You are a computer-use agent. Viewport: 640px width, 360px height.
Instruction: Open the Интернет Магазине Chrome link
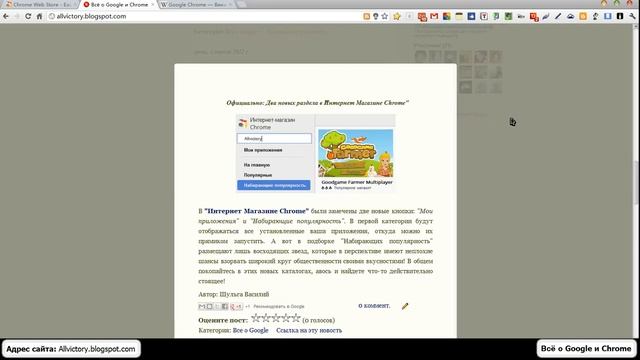tap(256, 211)
